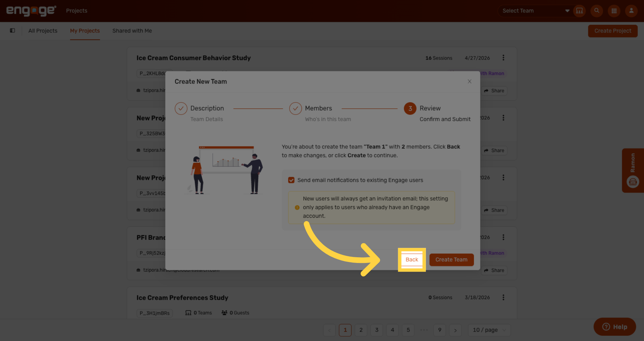The width and height of the screenshot is (644, 341).
Task: Open the Help button
Action: tap(614, 327)
